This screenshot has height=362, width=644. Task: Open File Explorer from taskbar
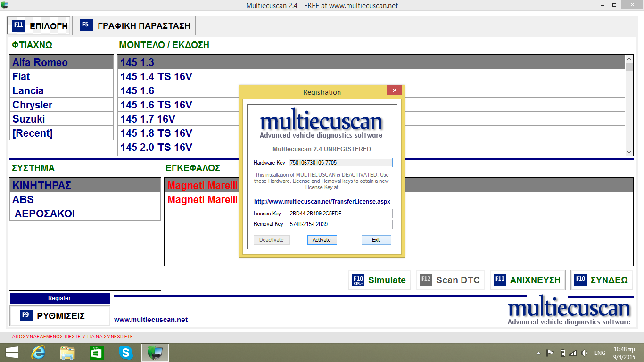[67, 353]
